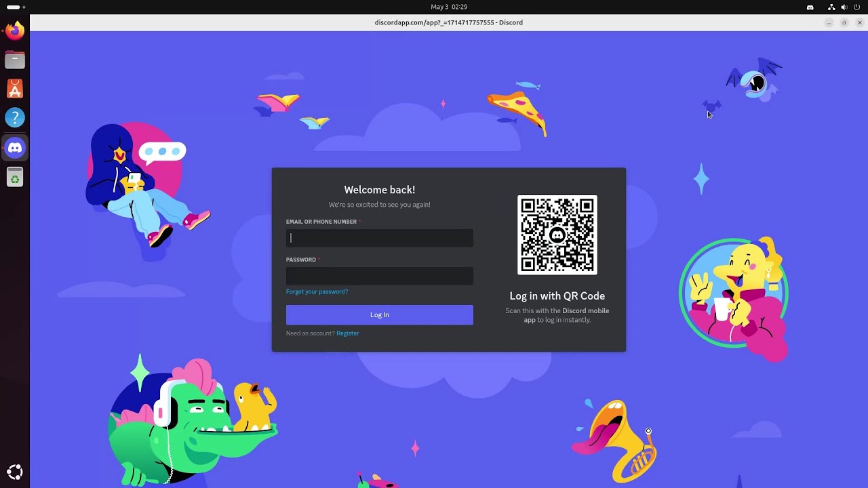The image size is (868, 488).
Task: Maximize the Discord window
Action: 844,22
